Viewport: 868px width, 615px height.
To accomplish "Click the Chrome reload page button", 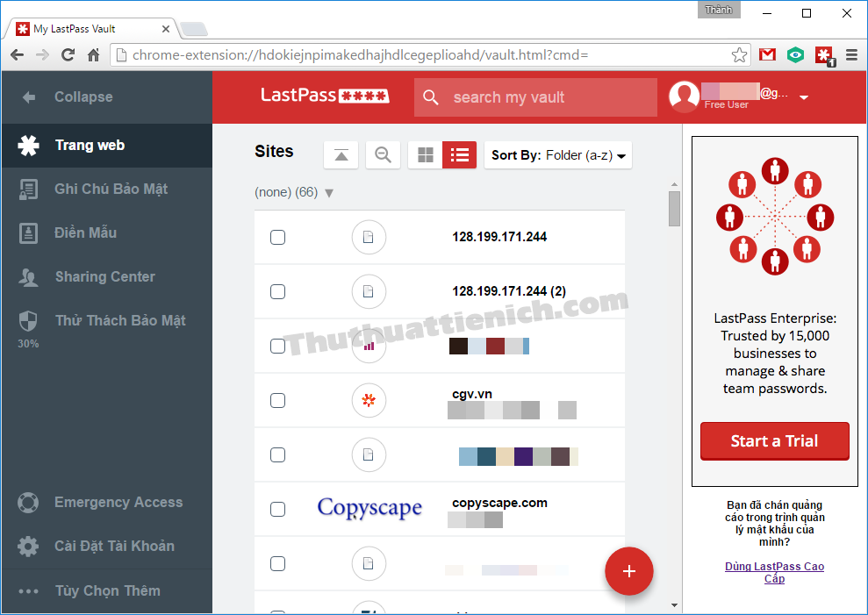I will tap(68, 54).
